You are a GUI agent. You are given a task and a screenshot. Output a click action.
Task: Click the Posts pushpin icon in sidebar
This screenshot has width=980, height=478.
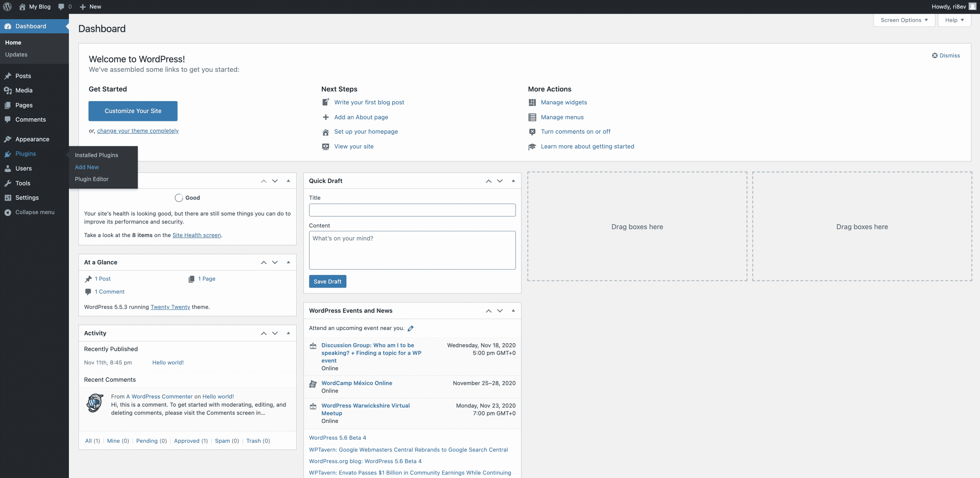click(8, 76)
